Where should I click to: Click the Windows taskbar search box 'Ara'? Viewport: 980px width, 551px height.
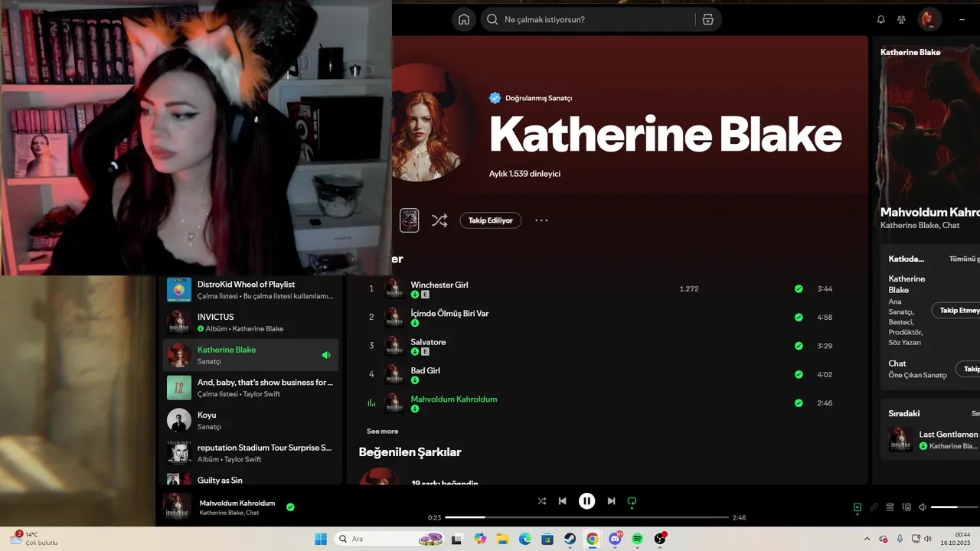[x=390, y=539]
